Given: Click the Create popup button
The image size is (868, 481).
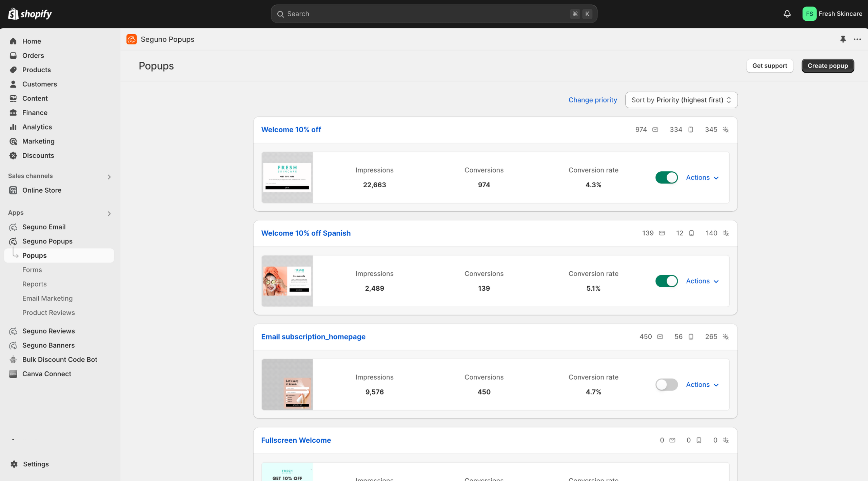Looking at the screenshot, I should (827, 66).
